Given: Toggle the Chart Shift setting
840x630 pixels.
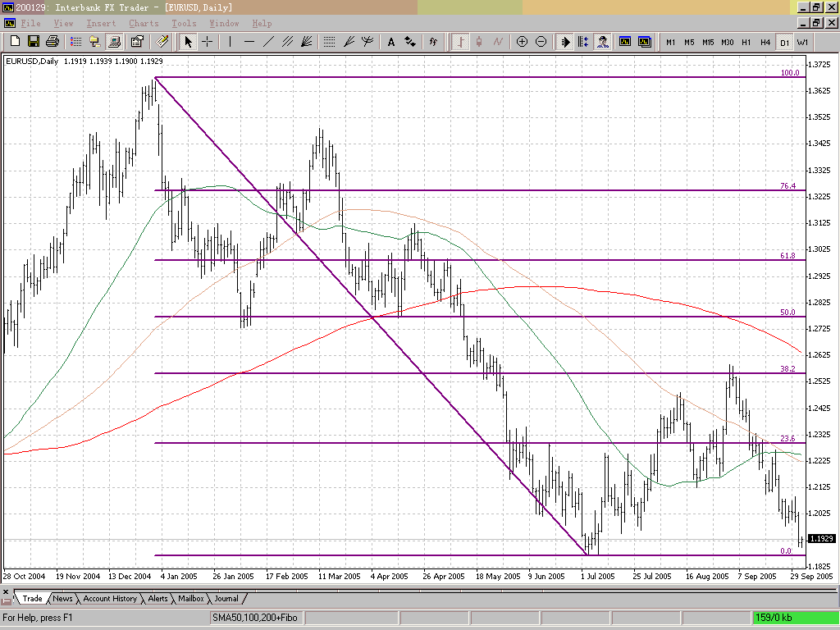Looking at the screenshot, I should [584, 42].
